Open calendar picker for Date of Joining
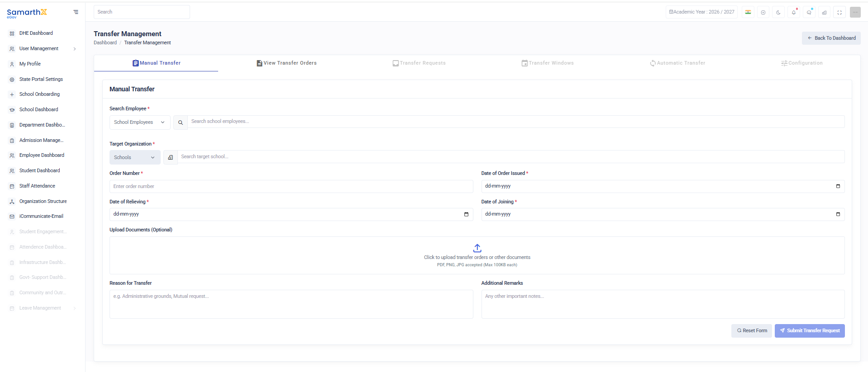The image size is (868, 372). pyautogui.click(x=838, y=214)
